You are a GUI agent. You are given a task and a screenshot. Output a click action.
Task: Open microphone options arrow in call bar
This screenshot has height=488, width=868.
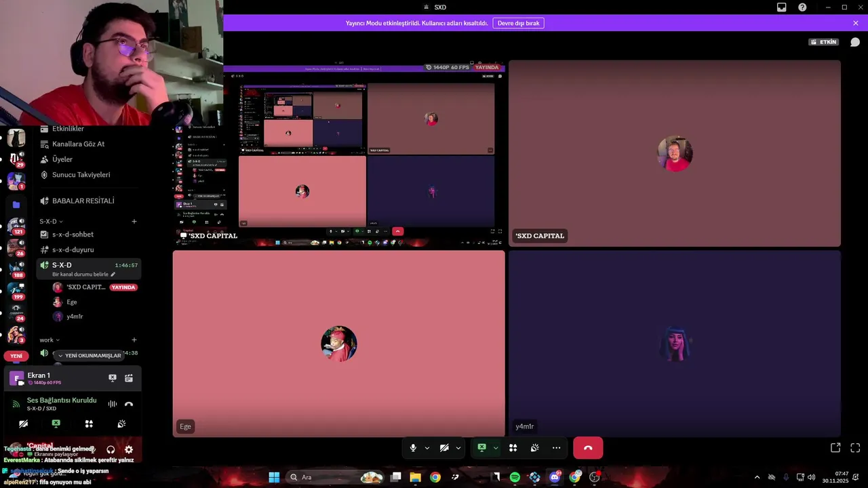click(427, 448)
